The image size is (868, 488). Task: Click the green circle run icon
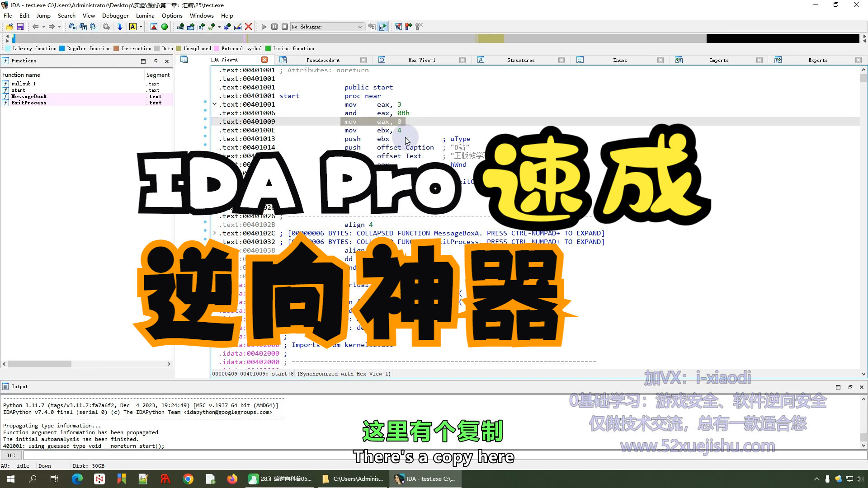165,27
